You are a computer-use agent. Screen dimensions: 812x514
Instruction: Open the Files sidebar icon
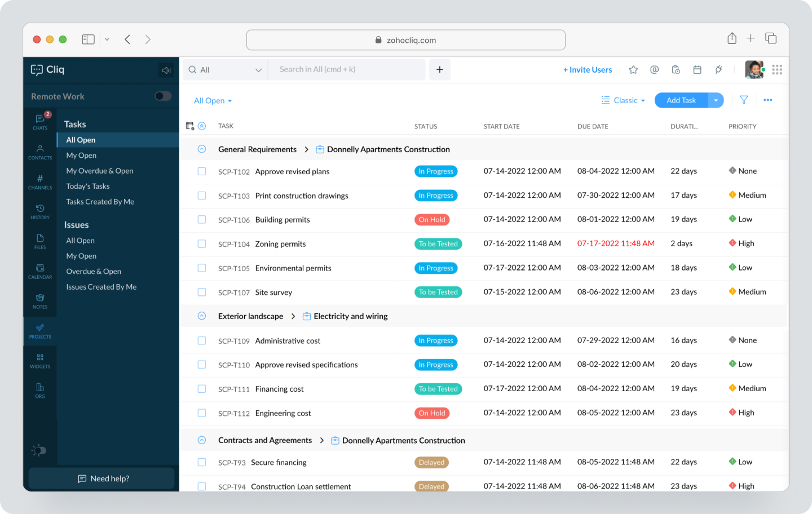click(x=39, y=241)
